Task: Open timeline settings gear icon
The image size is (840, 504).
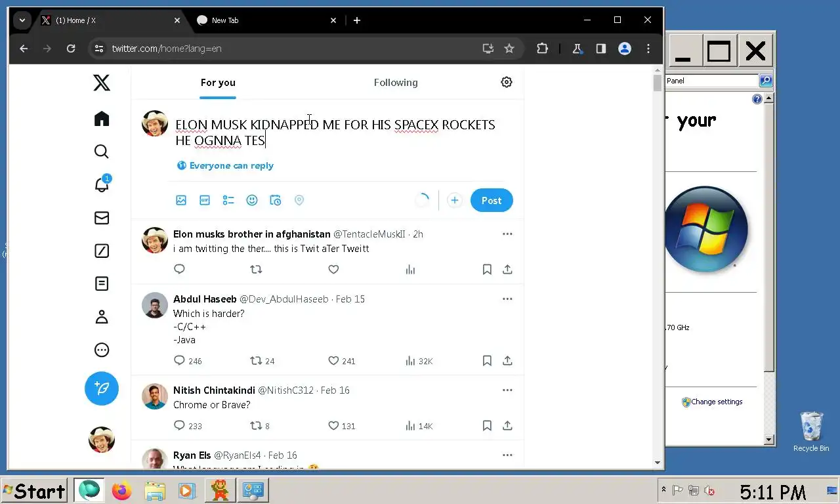Action: [507, 82]
